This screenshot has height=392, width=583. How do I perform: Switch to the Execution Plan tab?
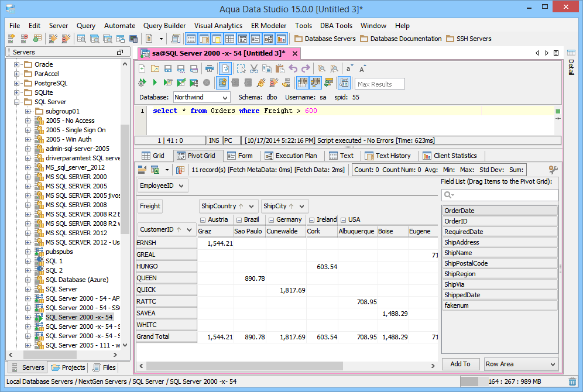[x=291, y=156]
